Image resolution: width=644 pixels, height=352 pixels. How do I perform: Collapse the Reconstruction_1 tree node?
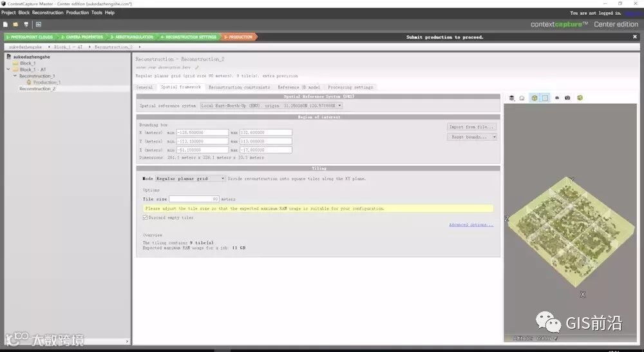[15, 75]
